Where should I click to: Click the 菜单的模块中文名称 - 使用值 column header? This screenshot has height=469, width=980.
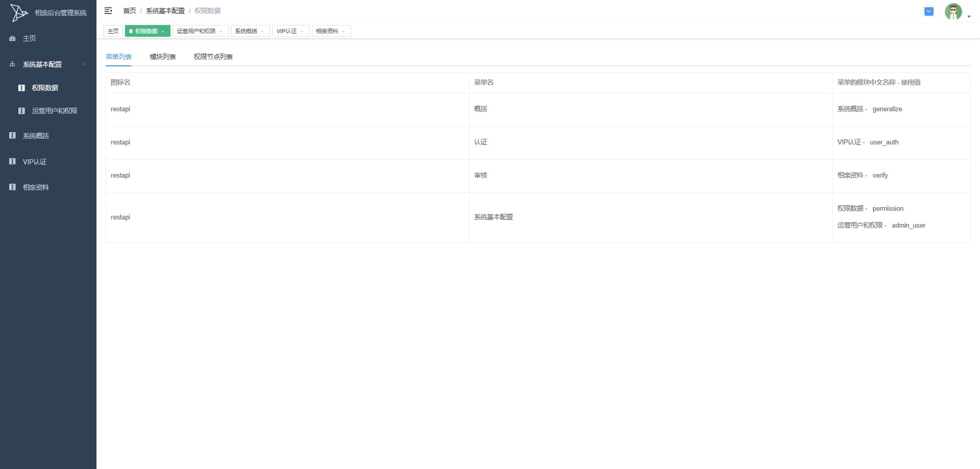pos(879,82)
